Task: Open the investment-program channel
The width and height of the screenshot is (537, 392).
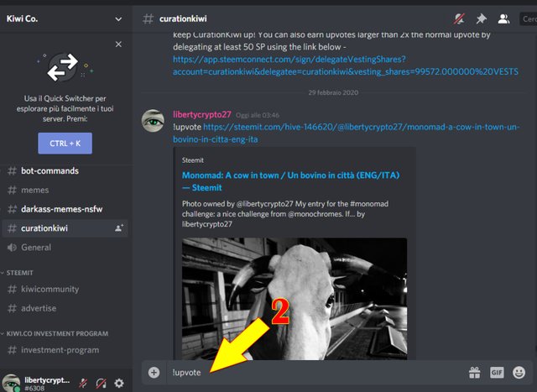Action: point(65,350)
